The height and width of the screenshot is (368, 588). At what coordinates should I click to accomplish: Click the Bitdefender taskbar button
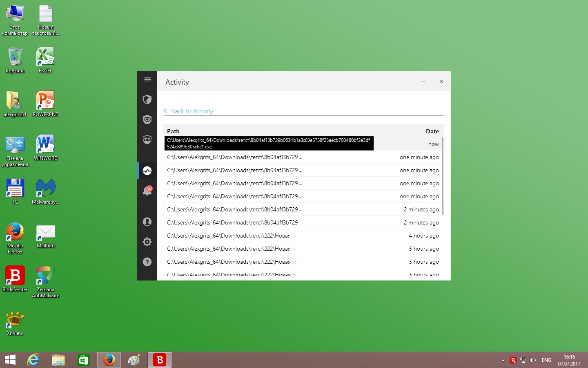click(x=159, y=360)
